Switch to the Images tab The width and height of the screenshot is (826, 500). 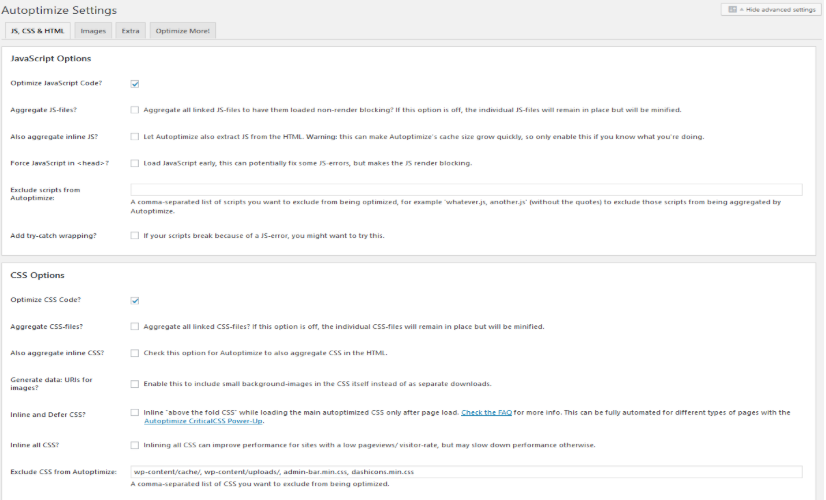tap(93, 31)
